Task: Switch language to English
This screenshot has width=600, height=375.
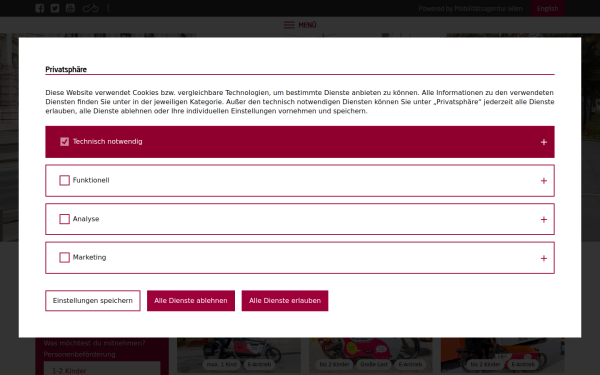Action: pyautogui.click(x=548, y=8)
